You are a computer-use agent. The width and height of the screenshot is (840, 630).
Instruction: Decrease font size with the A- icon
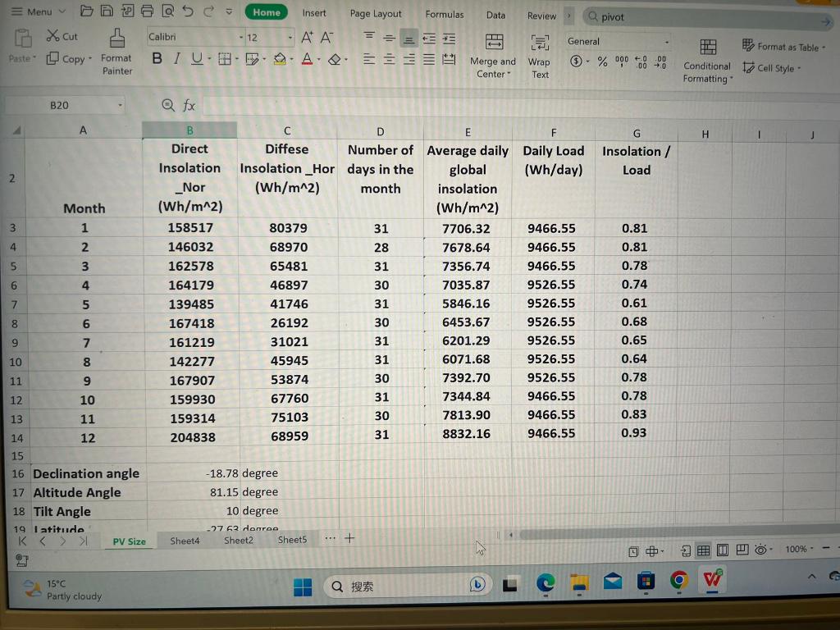pyautogui.click(x=326, y=37)
